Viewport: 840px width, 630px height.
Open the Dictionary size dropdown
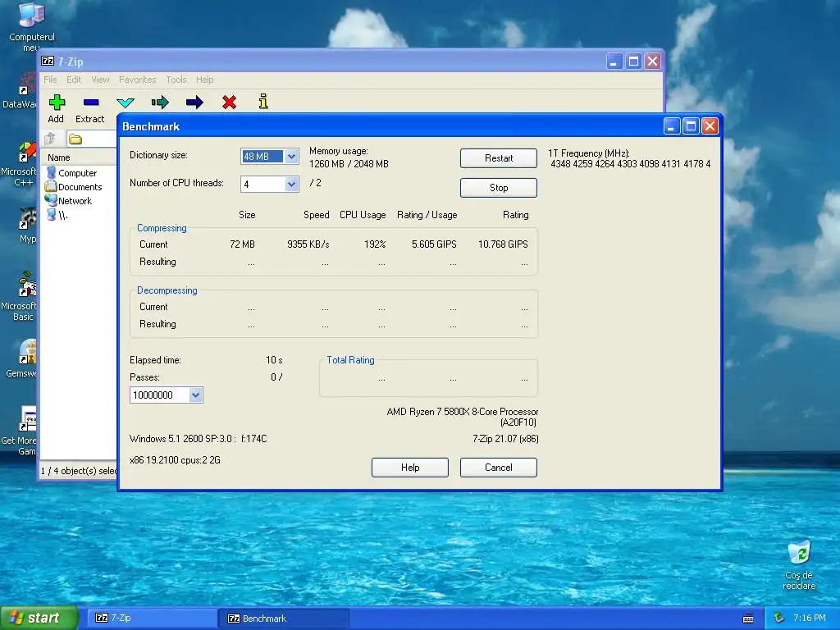click(291, 157)
